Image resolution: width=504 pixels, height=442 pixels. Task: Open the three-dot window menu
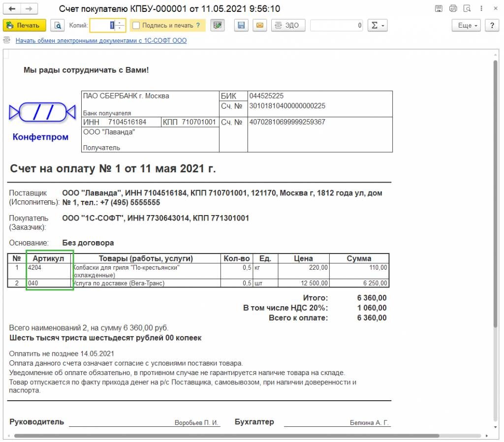coord(481,9)
